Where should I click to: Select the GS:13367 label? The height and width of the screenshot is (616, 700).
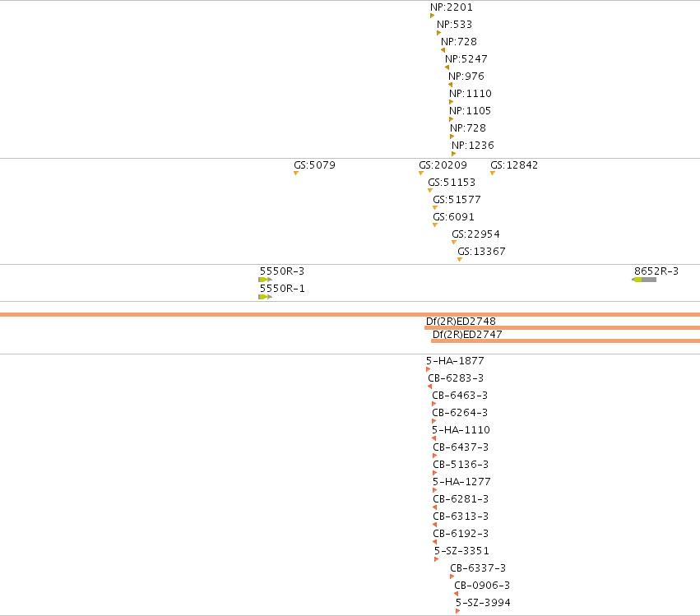[x=481, y=252]
